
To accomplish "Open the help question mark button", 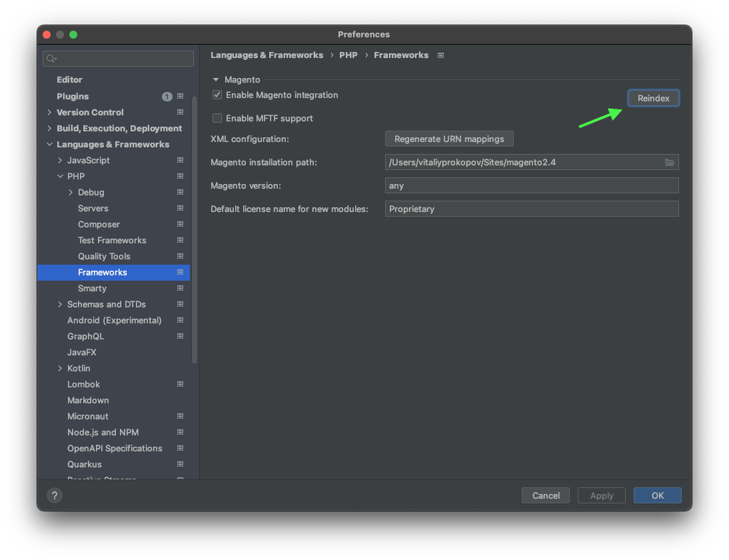I will (55, 495).
